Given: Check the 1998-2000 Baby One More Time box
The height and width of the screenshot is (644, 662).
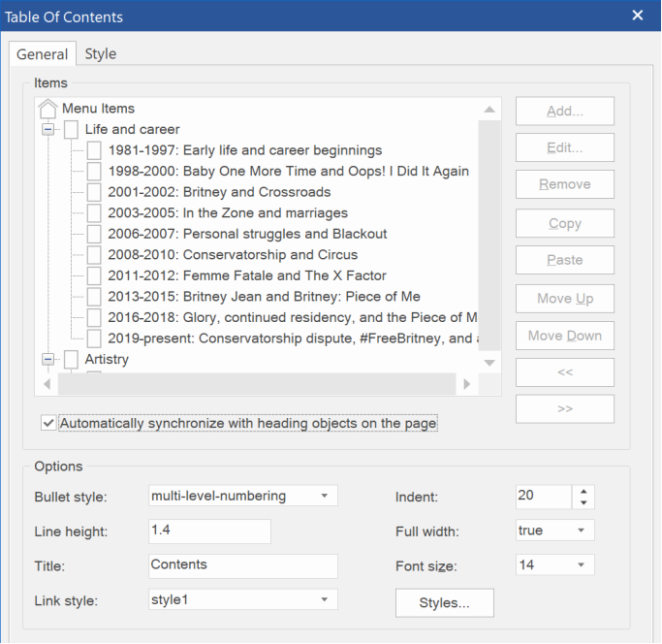Looking at the screenshot, I should click(x=94, y=171).
